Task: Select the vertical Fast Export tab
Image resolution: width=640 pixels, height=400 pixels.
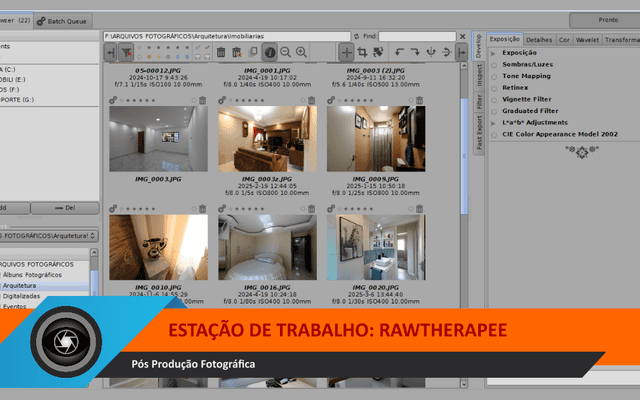Action: [x=479, y=132]
